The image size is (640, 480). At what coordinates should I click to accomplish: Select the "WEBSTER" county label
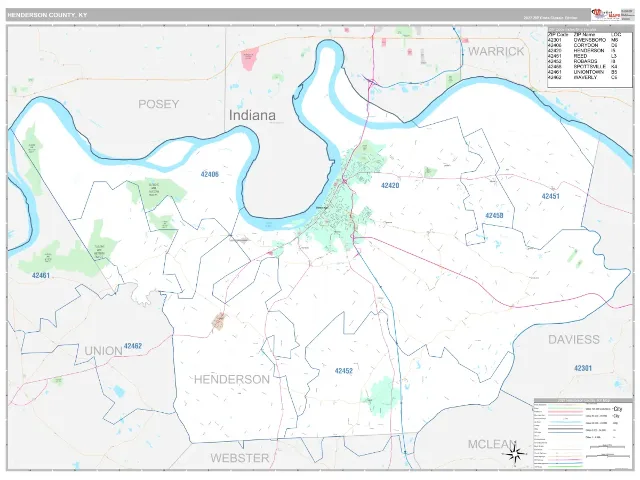point(240,458)
